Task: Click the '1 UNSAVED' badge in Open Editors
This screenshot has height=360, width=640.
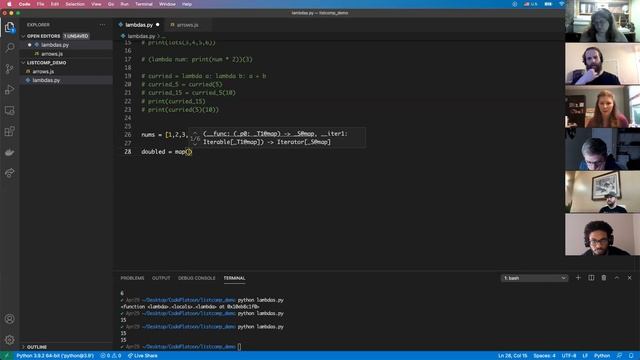Action: tap(76, 36)
